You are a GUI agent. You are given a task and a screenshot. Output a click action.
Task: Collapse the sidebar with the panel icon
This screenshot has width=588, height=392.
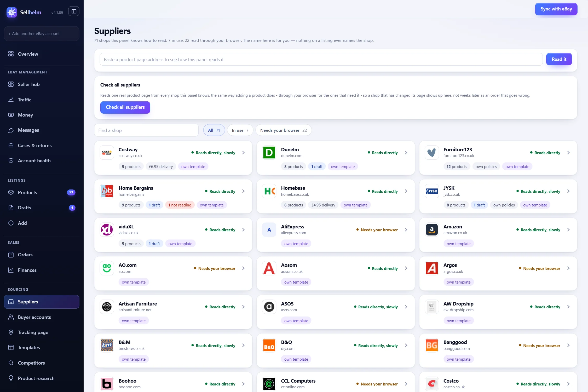point(74,11)
